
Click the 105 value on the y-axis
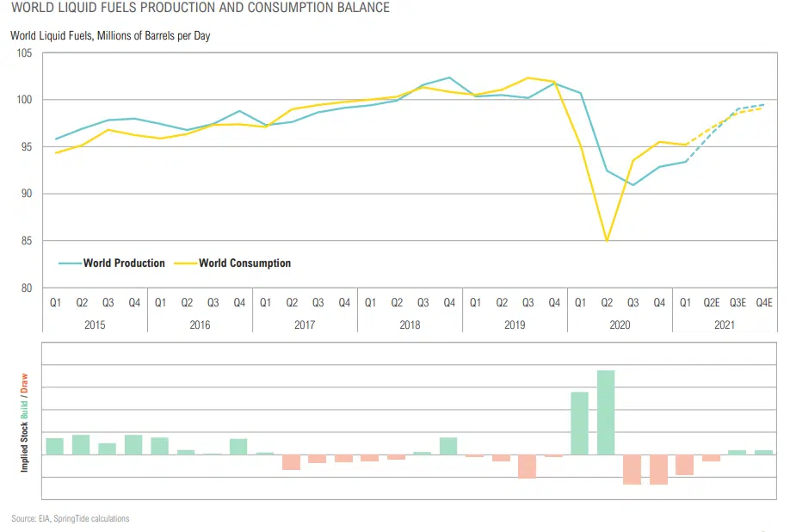[24, 53]
